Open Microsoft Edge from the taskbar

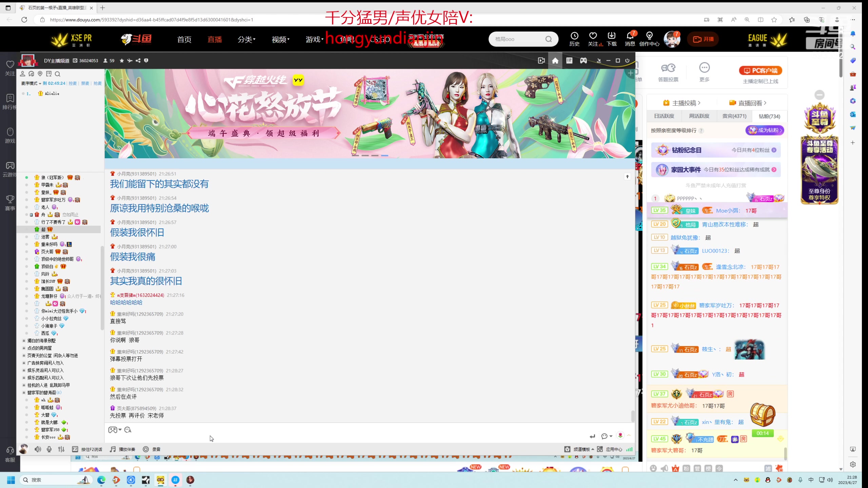(x=101, y=480)
